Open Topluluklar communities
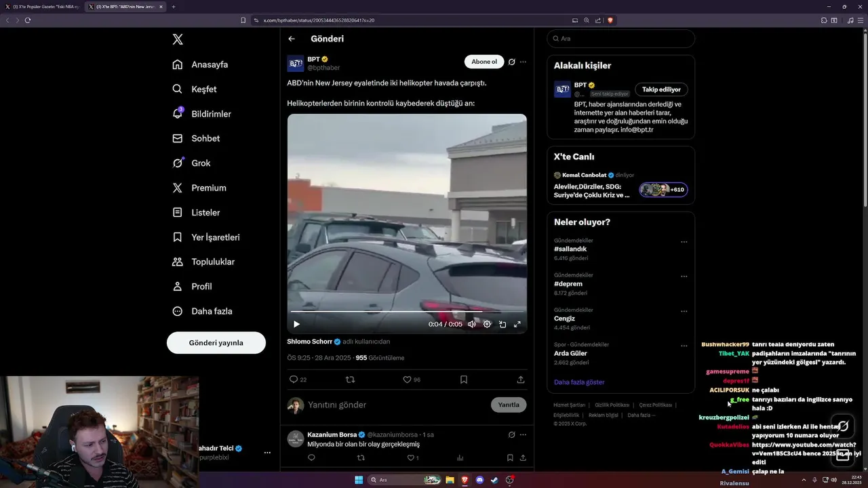This screenshot has height=488, width=868. pos(203,262)
